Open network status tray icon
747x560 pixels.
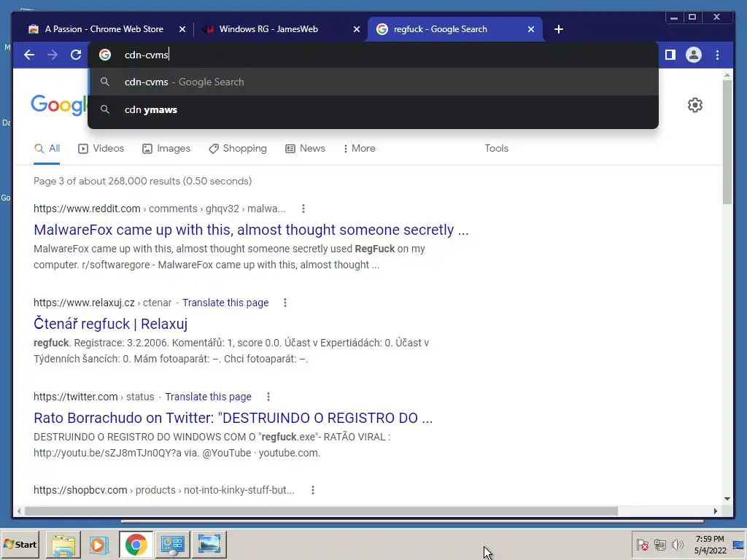click(x=659, y=544)
